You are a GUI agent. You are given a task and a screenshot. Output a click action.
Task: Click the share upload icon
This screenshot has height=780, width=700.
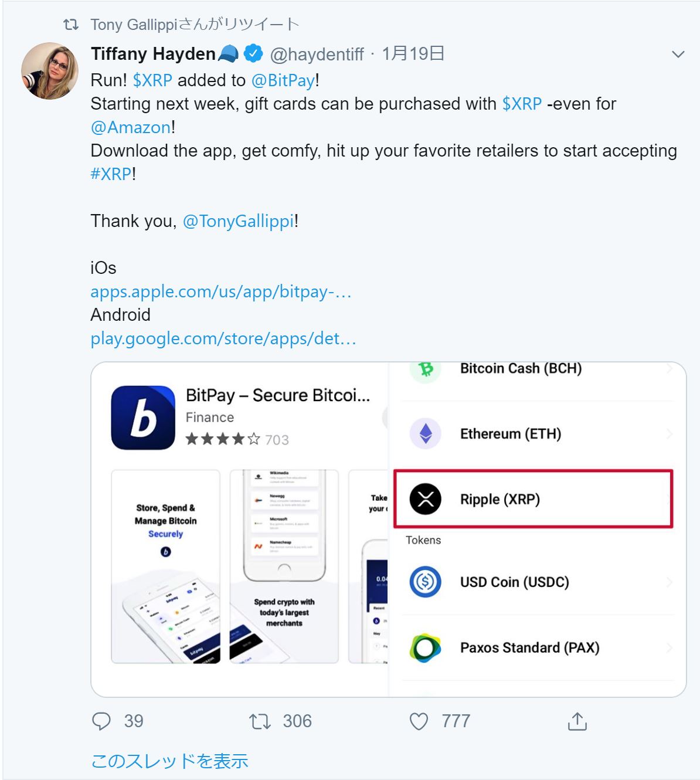click(577, 721)
